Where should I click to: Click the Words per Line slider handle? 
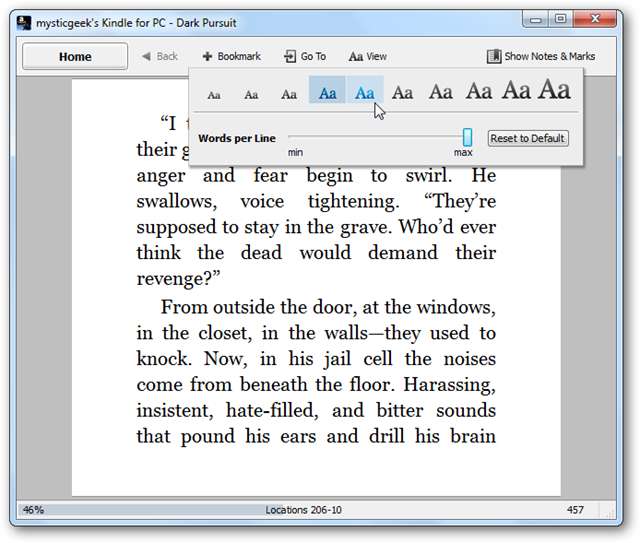tap(467, 138)
